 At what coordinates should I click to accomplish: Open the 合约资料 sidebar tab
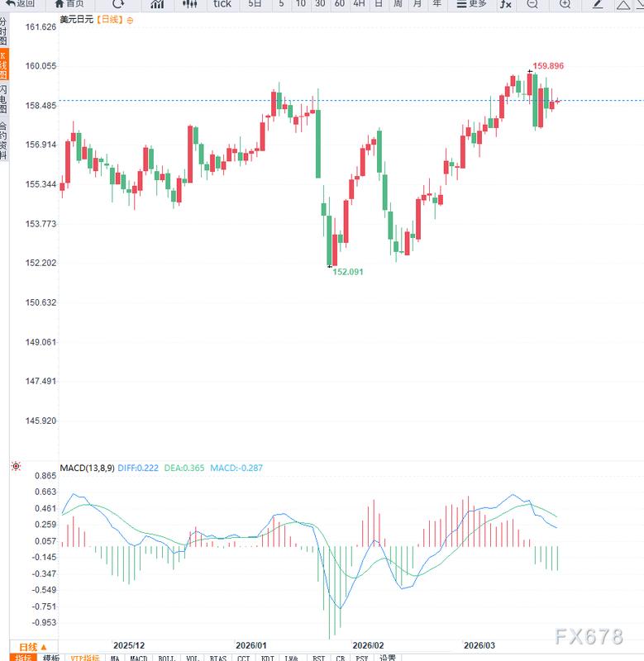point(7,139)
